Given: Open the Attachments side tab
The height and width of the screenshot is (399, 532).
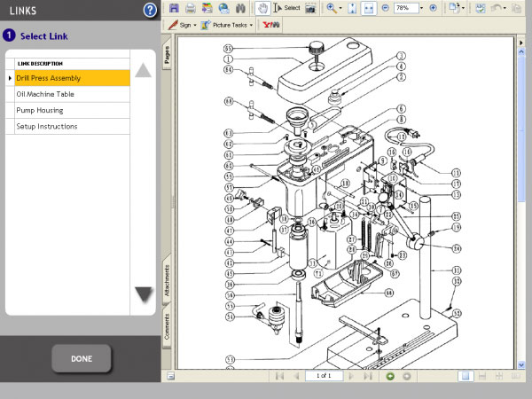Looking at the screenshot, I should (x=167, y=278).
